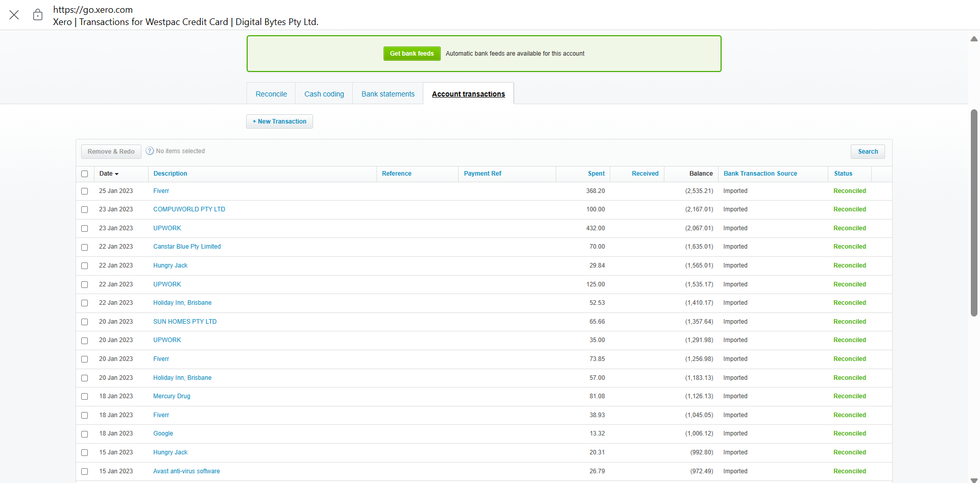Click the page vertical scrollbar thumb
Image resolution: width=980 pixels, height=483 pixels.
pos(974,212)
